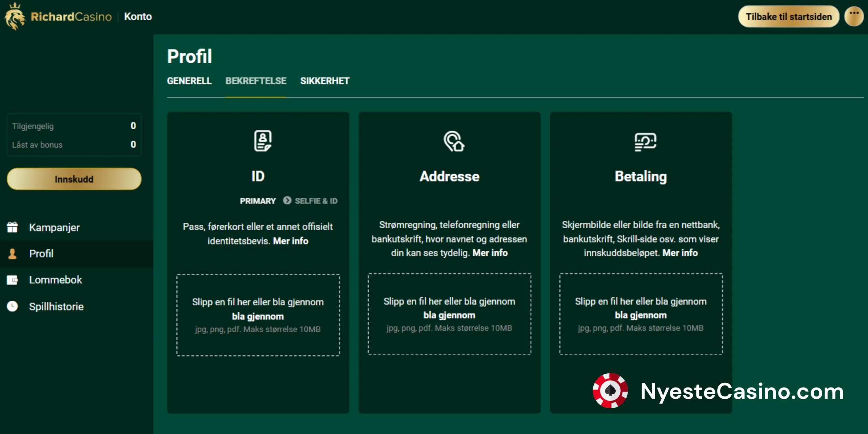Click Tilbake til startsiden button
This screenshot has height=434, width=868.
pyautogui.click(x=789, y=17)
